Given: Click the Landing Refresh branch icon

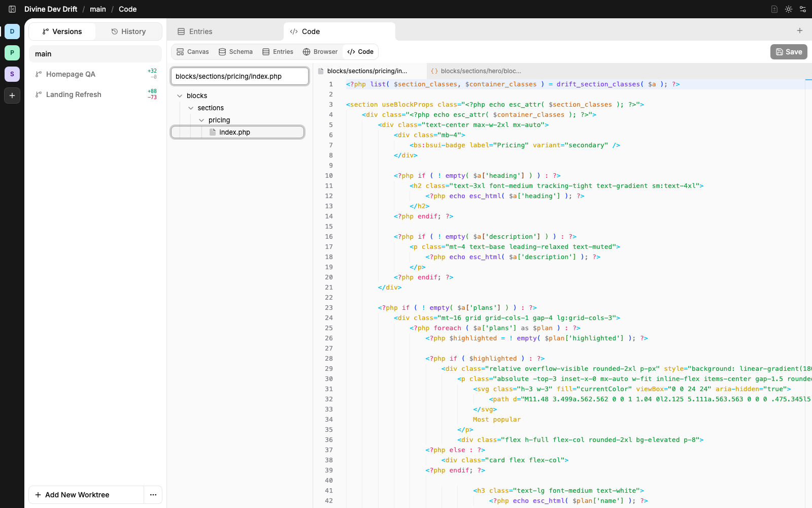Looking at the screenshot, I should click(x=39, y=94).
